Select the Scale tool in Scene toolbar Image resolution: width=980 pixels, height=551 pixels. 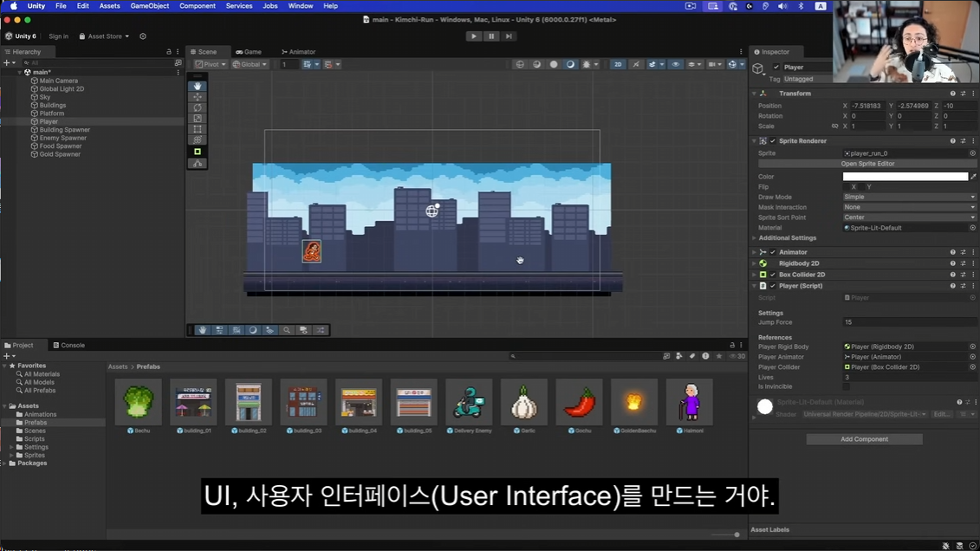pyautogui.click(x=198, y=118)
